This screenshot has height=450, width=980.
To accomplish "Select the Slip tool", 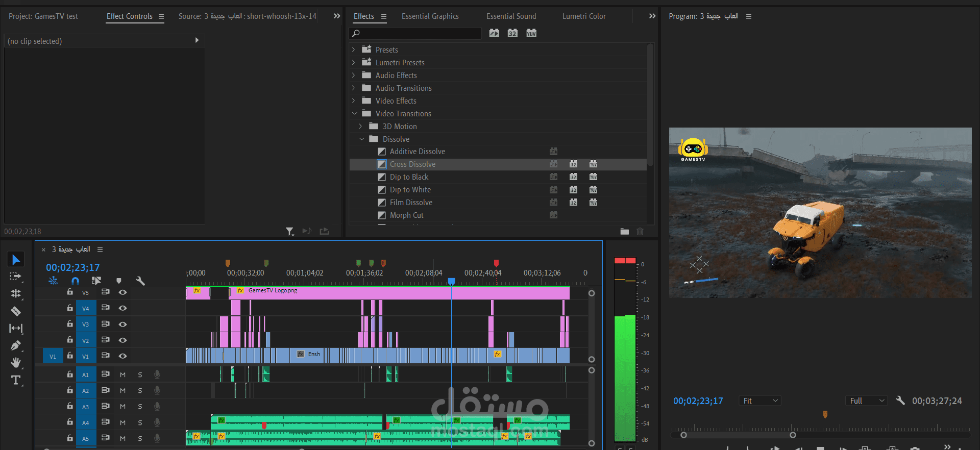I will pyautogui.click(x=16, y=329).
